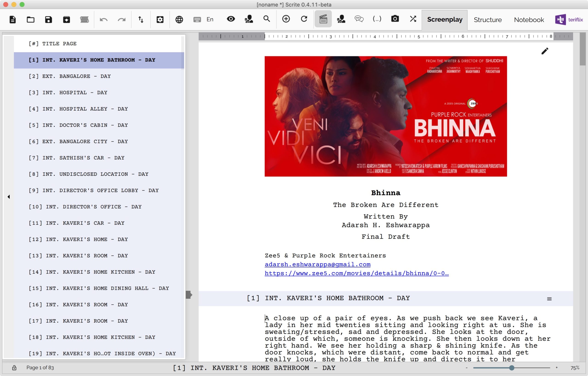Select scene 4 HOSPITAL ALLEY
This screenshot has height=376, width=588.
99,109
